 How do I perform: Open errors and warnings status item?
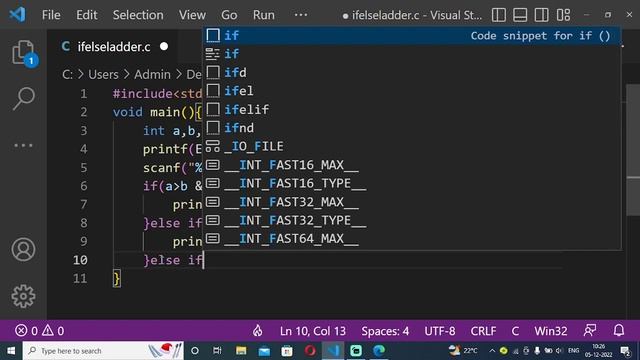(39, 331)
